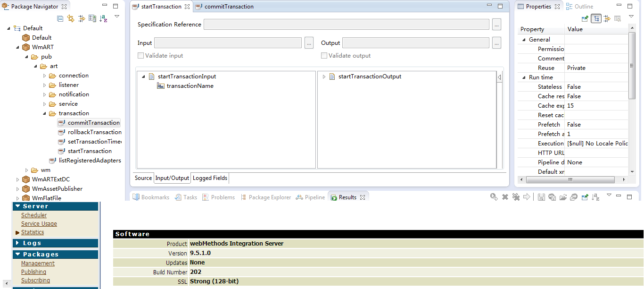This screenshot has width=644, height=289.
Task: Click the save results floppy icon
Action: pyautogui.click(x=541, y=197)
